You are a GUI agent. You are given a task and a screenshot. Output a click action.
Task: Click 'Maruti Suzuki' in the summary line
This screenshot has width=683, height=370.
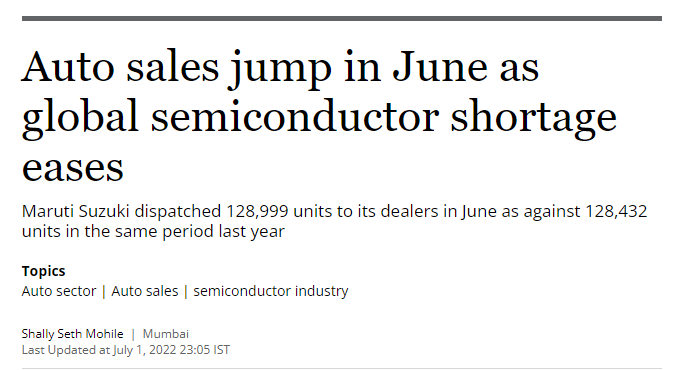click(76, 211)
